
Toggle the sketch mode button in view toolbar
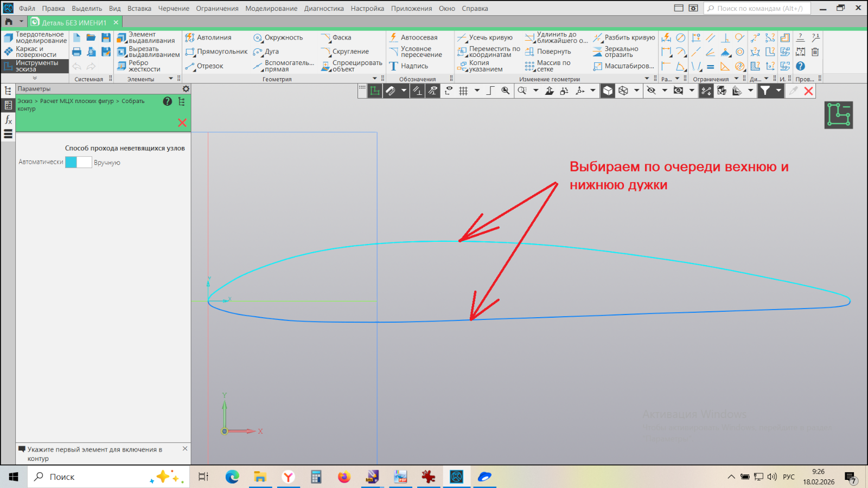pos(375,91)
